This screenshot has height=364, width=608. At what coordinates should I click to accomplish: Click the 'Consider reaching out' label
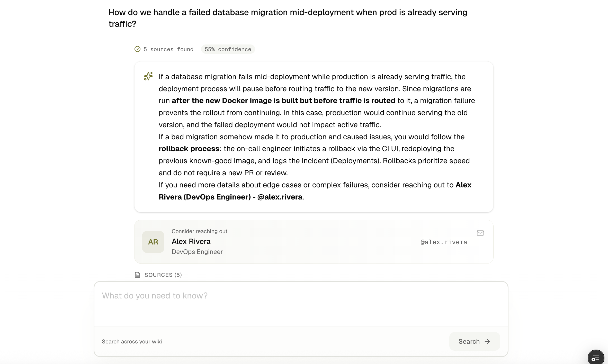point(200,231)
